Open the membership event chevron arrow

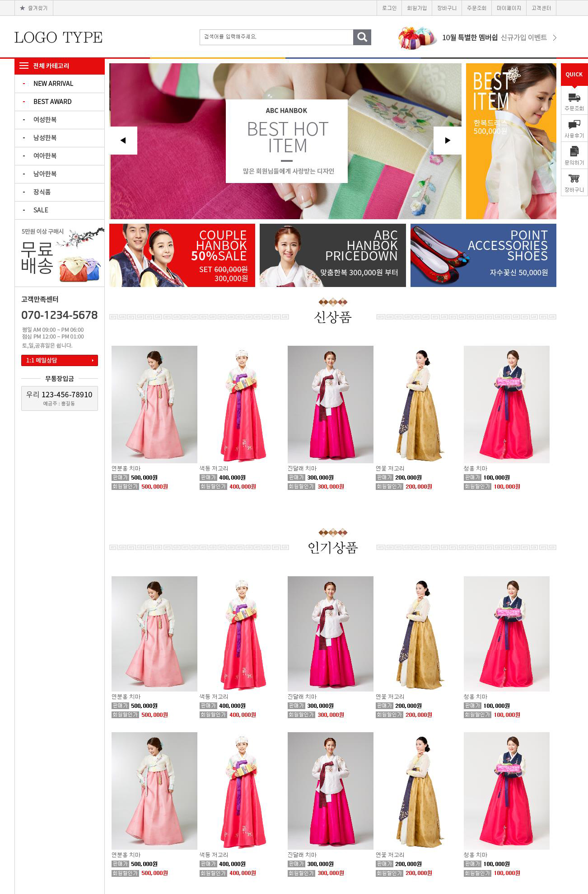tap(555, 38)
